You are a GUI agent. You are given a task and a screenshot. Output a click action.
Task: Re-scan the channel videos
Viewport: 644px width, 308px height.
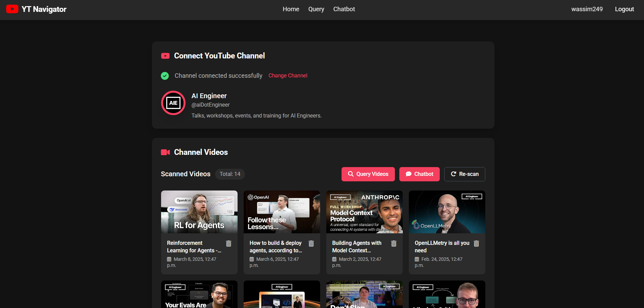465,174
